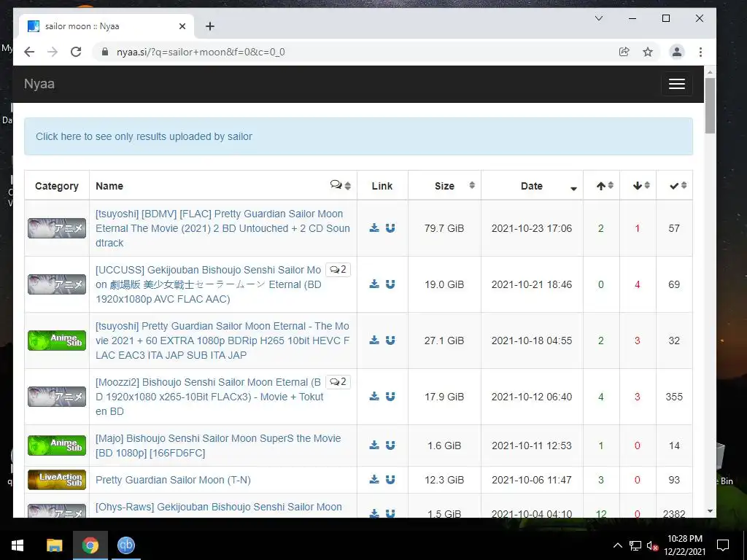Viewport: 747px width, 560px height.
Task: Show hidden system tray icons
Action: (x=617, y=545)
